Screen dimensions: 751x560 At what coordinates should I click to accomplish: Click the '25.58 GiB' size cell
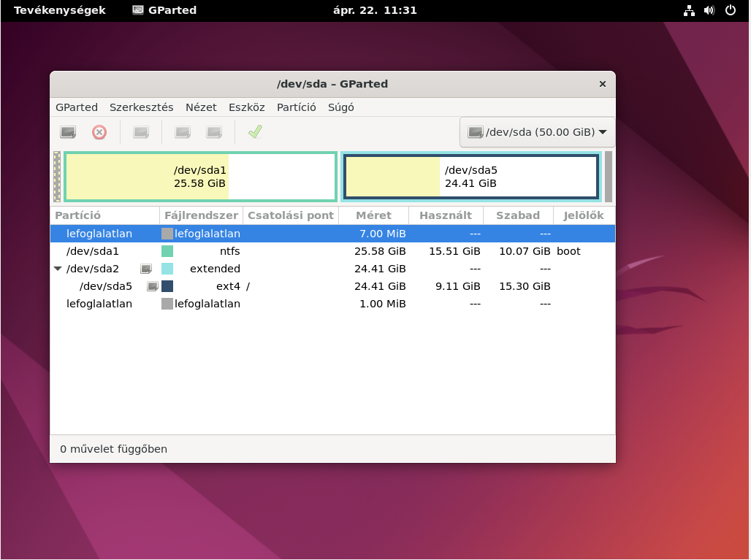coord(380,251)
